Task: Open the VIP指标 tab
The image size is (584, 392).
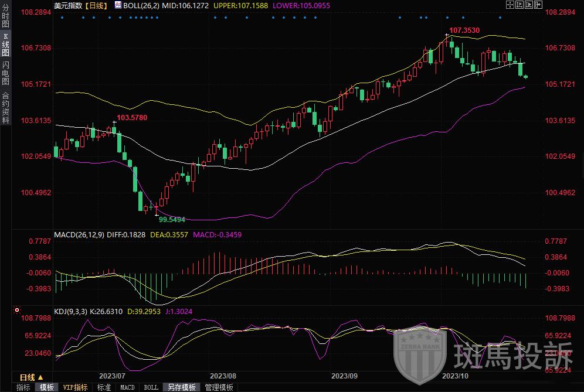Action: pyautogui.click(x=75, y=387)
